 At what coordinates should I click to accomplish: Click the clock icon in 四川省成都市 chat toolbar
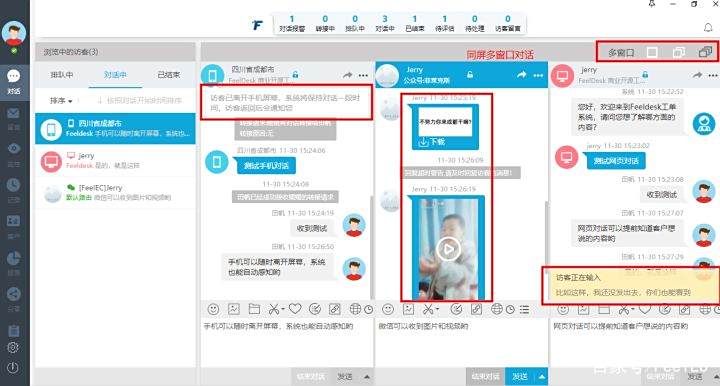[x=368, y=310]
